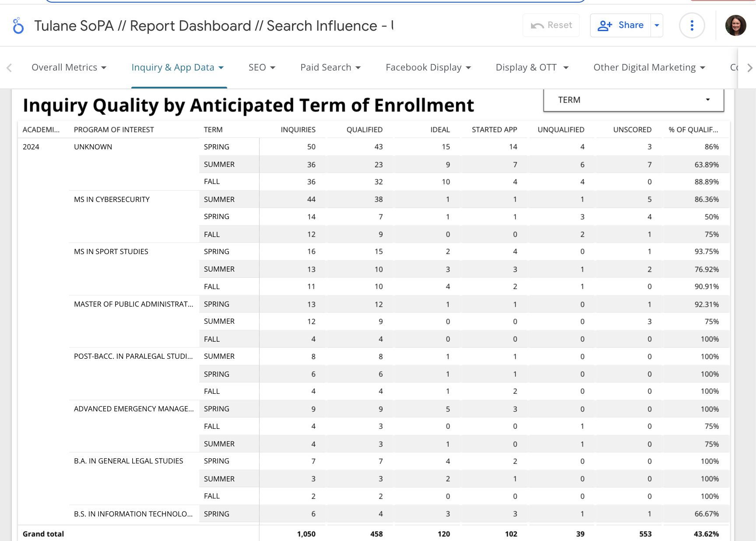Click the Looker Studio logo icon
The image size is (756, 541).
18,26
